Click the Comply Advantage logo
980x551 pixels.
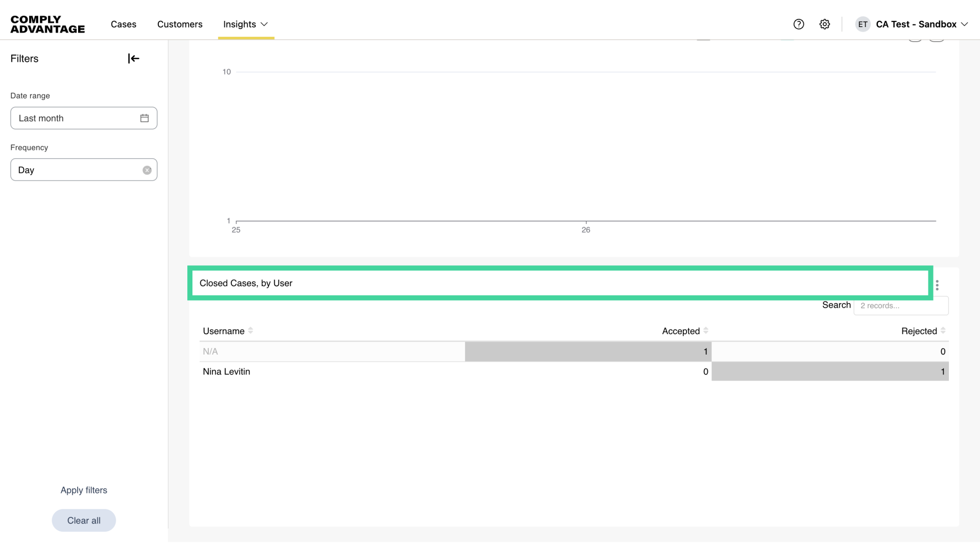pyautogui.click(x=47, y=24)
